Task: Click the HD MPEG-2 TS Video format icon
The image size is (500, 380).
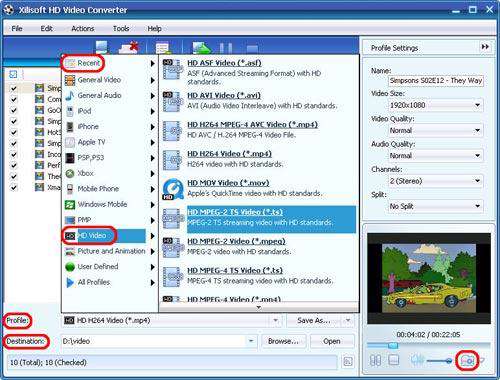Action: tap(173, 218)
